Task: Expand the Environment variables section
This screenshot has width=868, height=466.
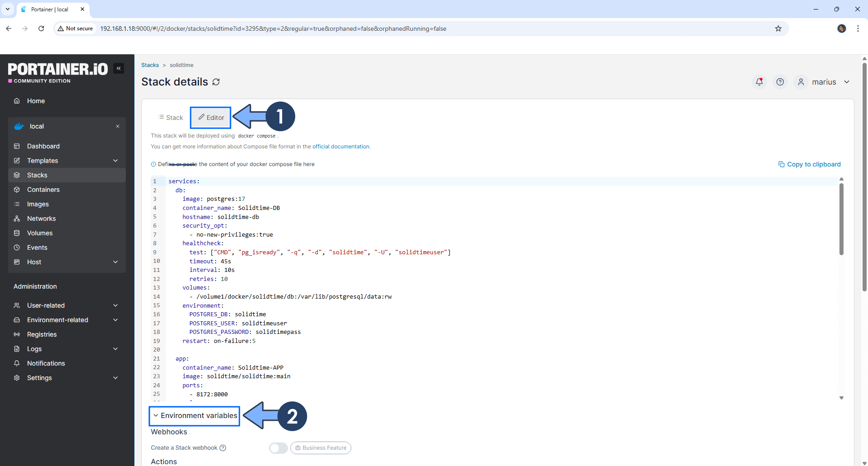Action: point(195,416)
